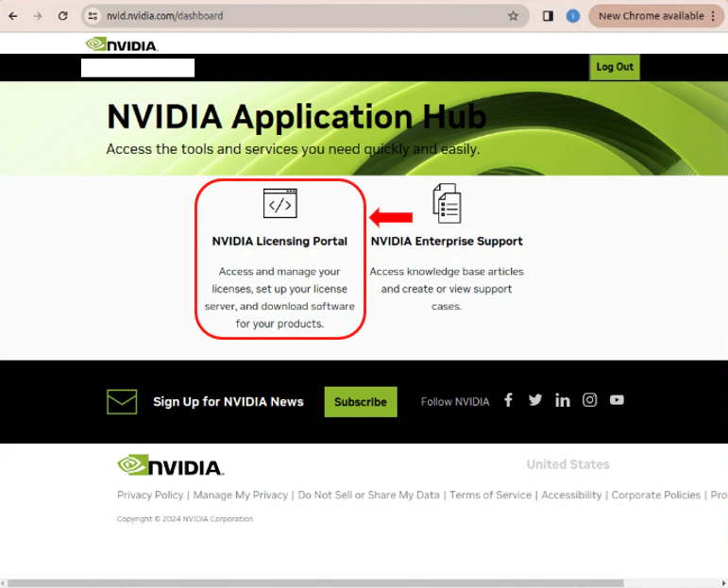Toggle the Chrome side panel icon
Viewport: 728px width, 588px height.
[548, 16]
